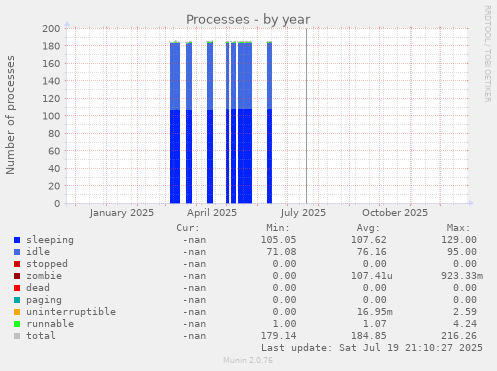Click the vertical current-time marker line
497x371 pixels.
pos(307,116)
